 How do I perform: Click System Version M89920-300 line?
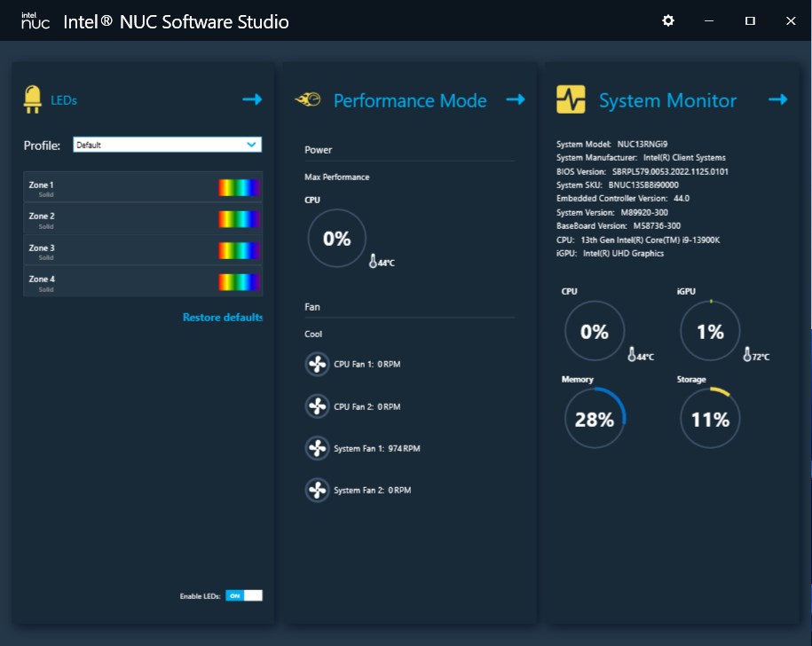pyautogui.click(x=612, y=212)
